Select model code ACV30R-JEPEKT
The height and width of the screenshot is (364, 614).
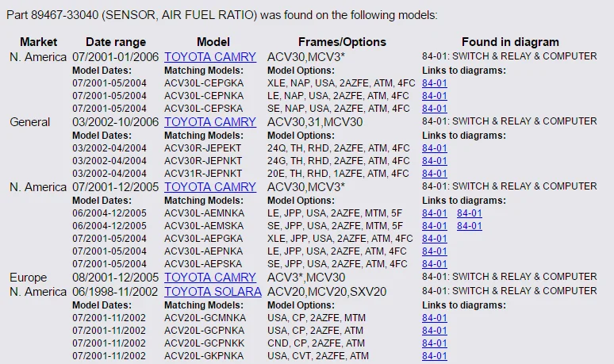(202, 148)
